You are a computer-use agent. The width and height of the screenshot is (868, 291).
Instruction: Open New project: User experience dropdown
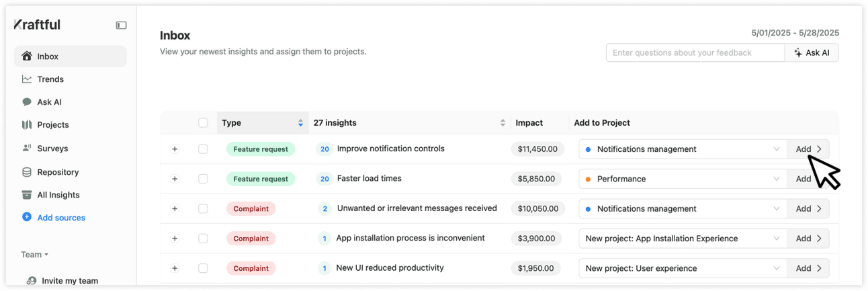click(x=682, y=268)
